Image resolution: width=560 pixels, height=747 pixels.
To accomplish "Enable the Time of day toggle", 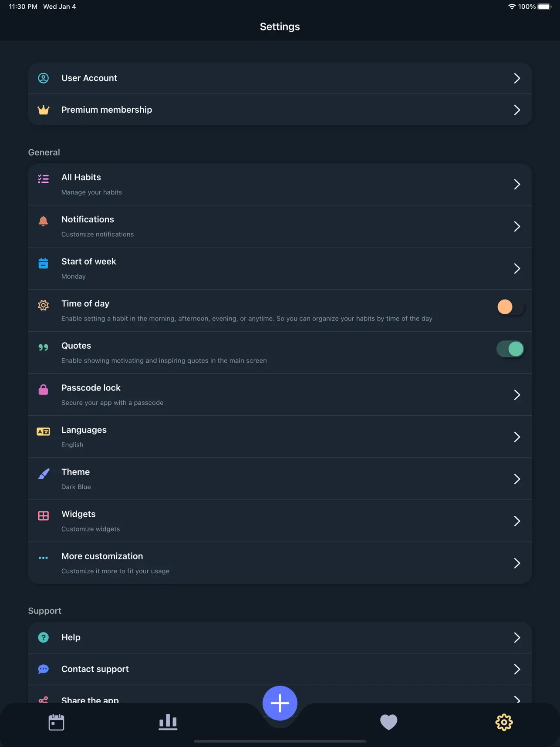I will tap(510, 307).
